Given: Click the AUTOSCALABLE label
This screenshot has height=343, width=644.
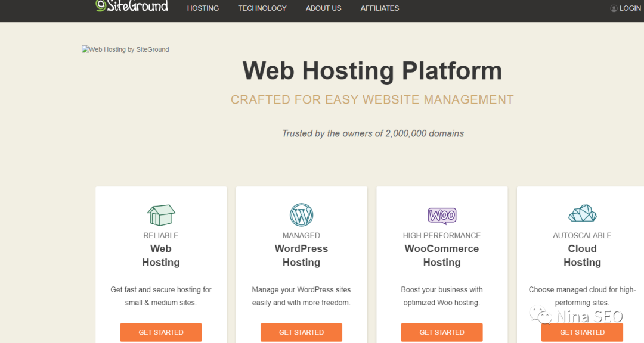Looking at the screenshot, I should point(583,235).
